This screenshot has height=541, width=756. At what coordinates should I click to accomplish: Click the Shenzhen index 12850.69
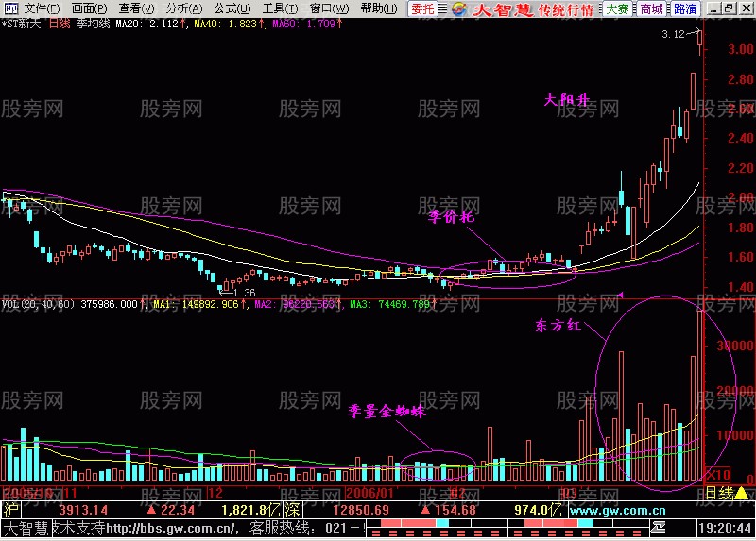pyautogui.click(x=361, y=510)
